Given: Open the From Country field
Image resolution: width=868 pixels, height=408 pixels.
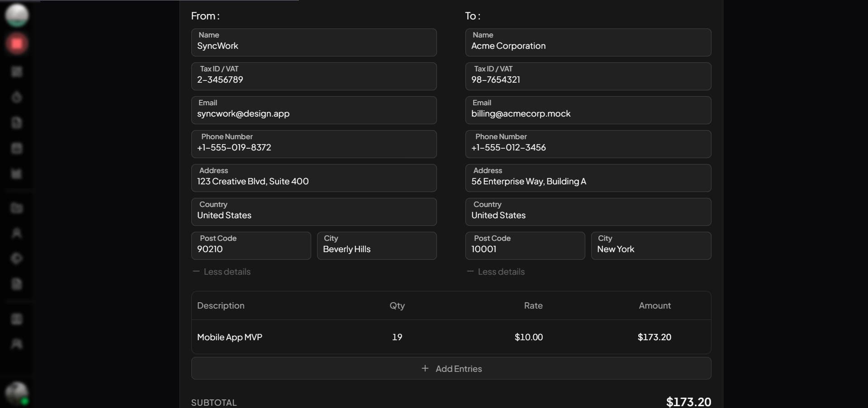Looking at the screenshot, I should 314,212.
